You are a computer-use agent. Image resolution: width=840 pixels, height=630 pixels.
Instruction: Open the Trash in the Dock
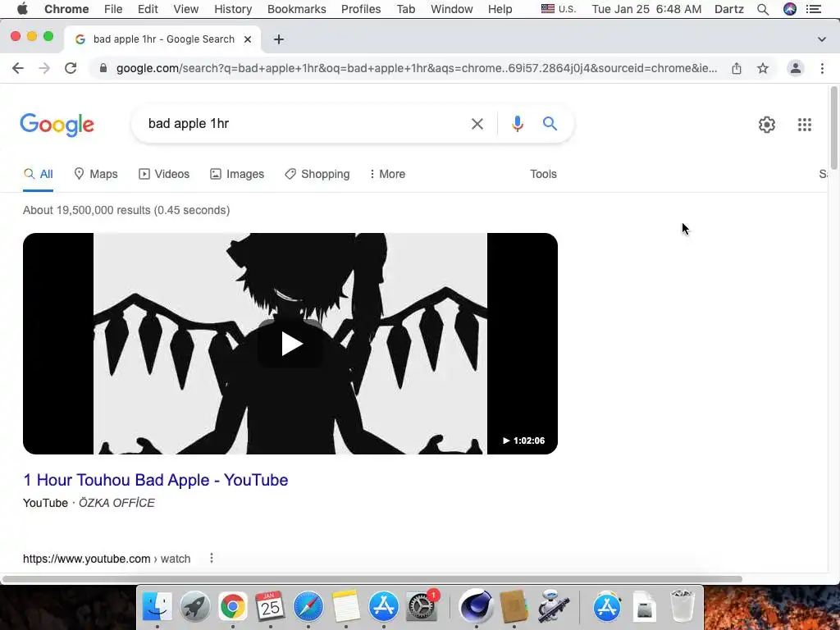(x=682, y=606)
